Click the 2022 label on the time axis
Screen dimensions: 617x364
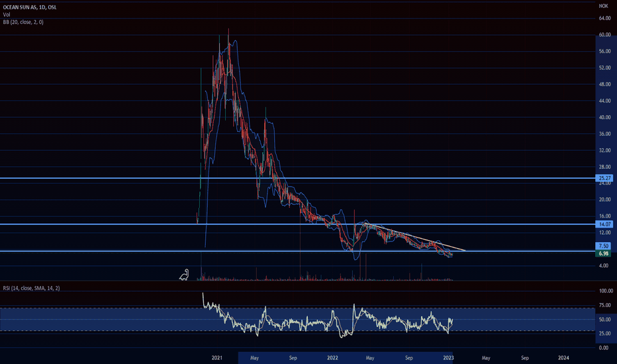(332, 357)
